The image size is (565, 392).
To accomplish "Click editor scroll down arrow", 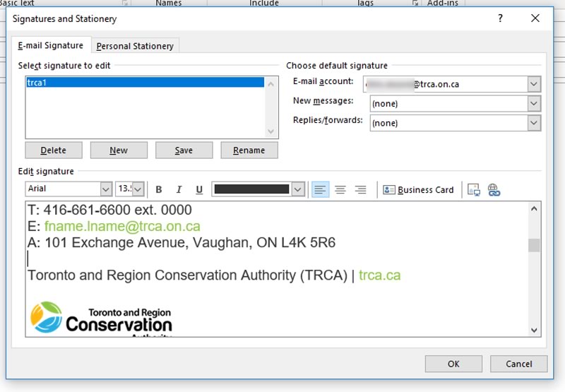I will coord(534,330).
